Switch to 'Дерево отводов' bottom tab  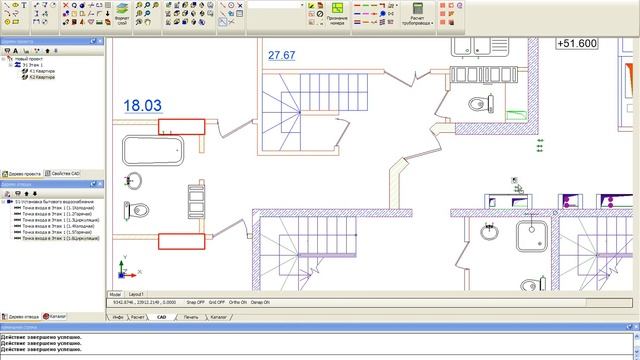coord(20,317)
